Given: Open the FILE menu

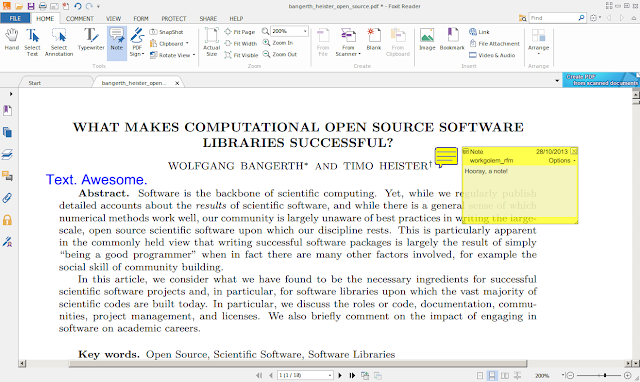Looking at the screenshot, I should coord(15,18).
